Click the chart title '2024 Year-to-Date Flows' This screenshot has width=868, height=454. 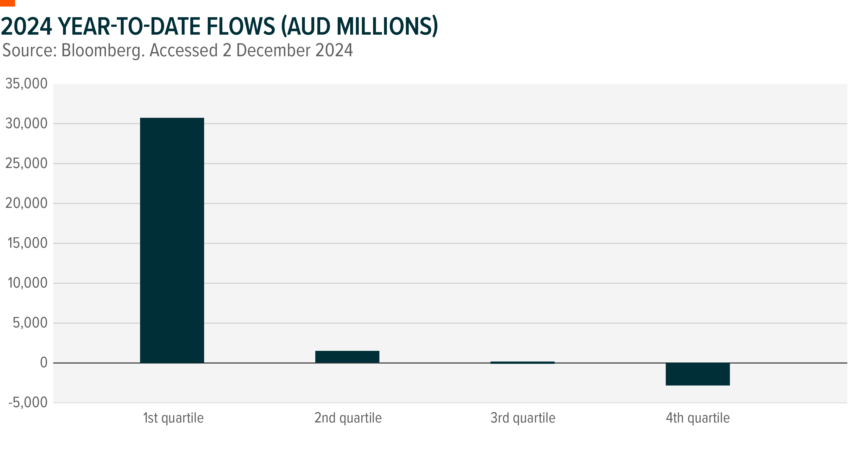tap(219, 26)
